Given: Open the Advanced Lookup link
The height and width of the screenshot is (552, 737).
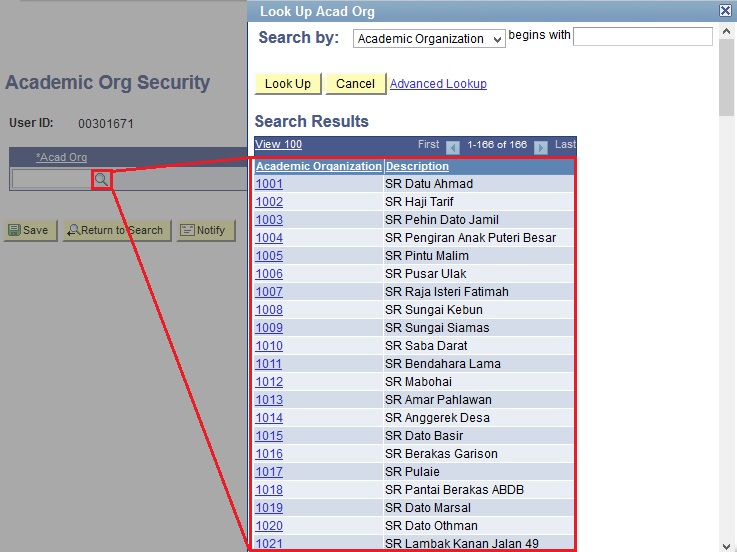Looking at the screenshot, I should coord(438,84).
